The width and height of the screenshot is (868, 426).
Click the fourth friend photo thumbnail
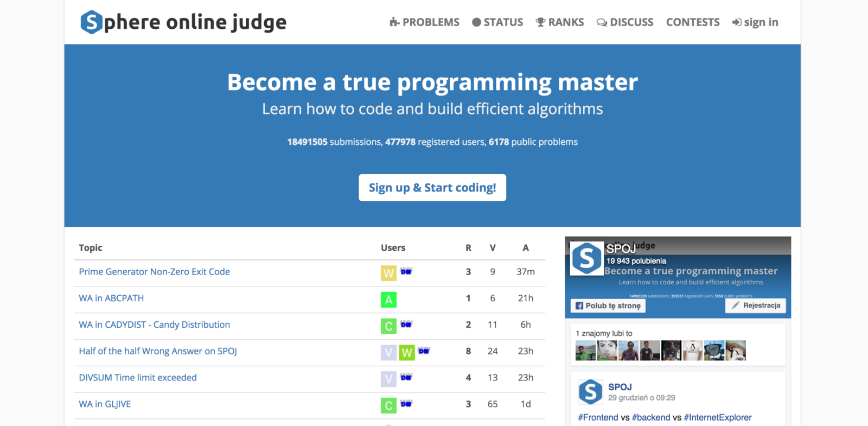(x=650, y=351)
